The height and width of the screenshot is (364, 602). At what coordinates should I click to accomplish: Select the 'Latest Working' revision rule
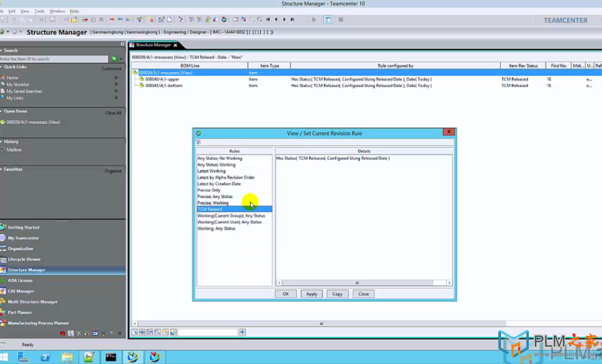click(211, 171)
